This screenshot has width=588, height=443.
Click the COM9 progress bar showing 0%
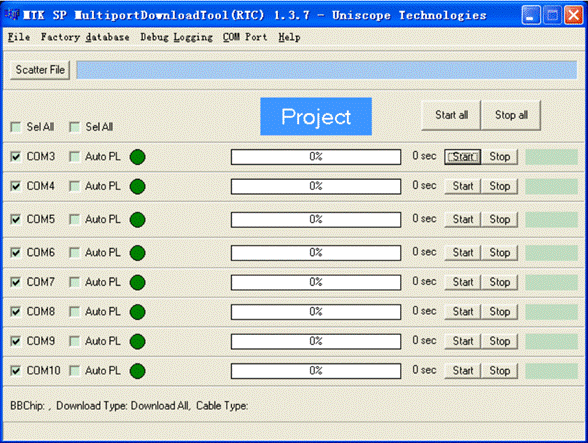[316, 341]
